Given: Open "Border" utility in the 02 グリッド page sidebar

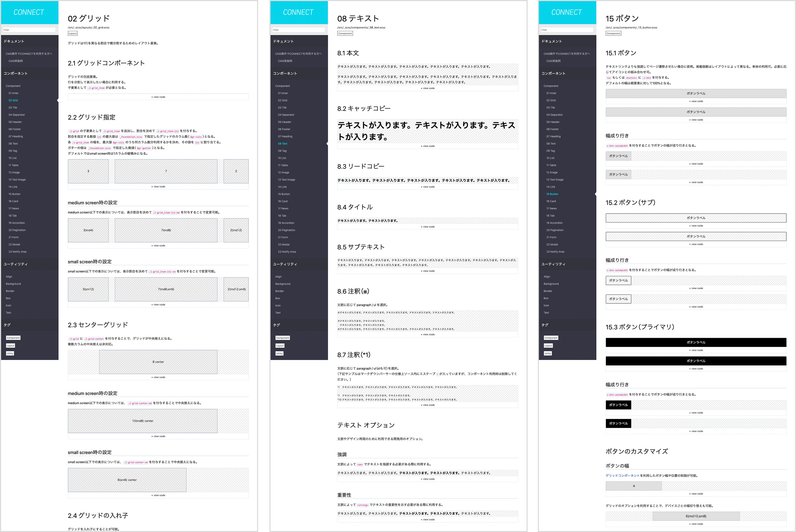Looking at the screenshot, I should (10, 291).
